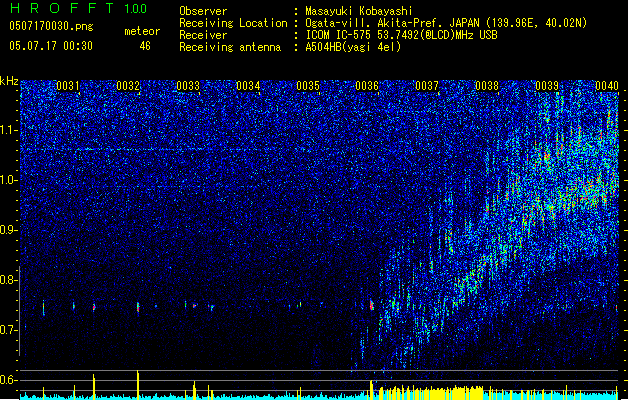This screenshot has height=400, width=629.
Task: Click the Receiver label
Action: coord(203,35)
